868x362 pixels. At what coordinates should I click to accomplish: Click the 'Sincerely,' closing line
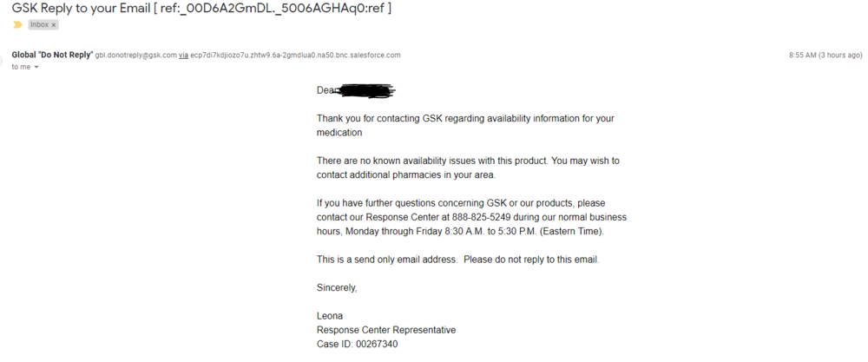[337, 287]
